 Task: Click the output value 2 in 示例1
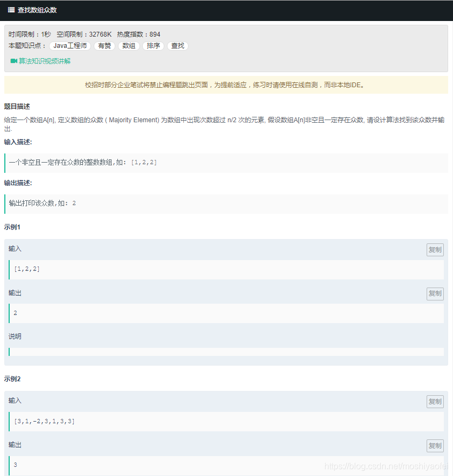(16, 313)
